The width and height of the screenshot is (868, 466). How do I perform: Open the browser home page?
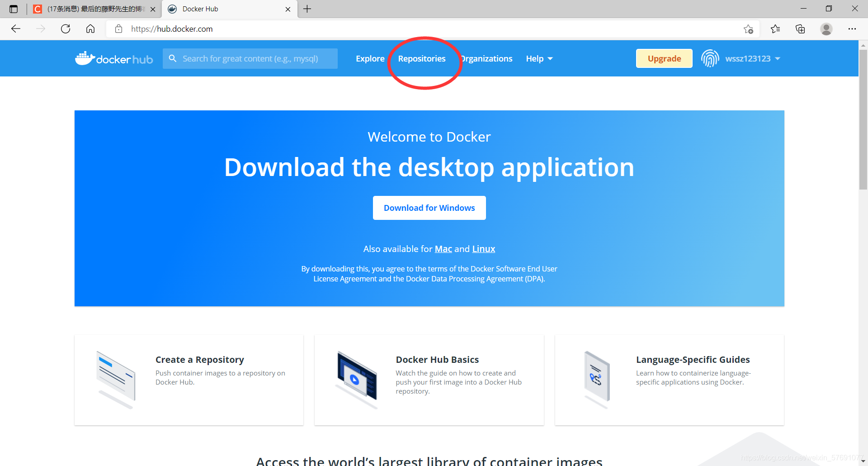pos(90,29)
